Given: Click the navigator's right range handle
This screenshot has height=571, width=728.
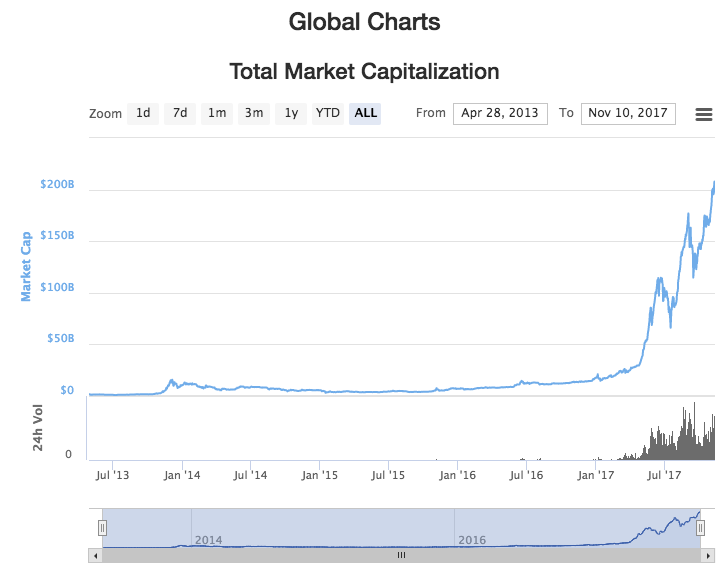Looking at the screenshot, I should (700, 527).
